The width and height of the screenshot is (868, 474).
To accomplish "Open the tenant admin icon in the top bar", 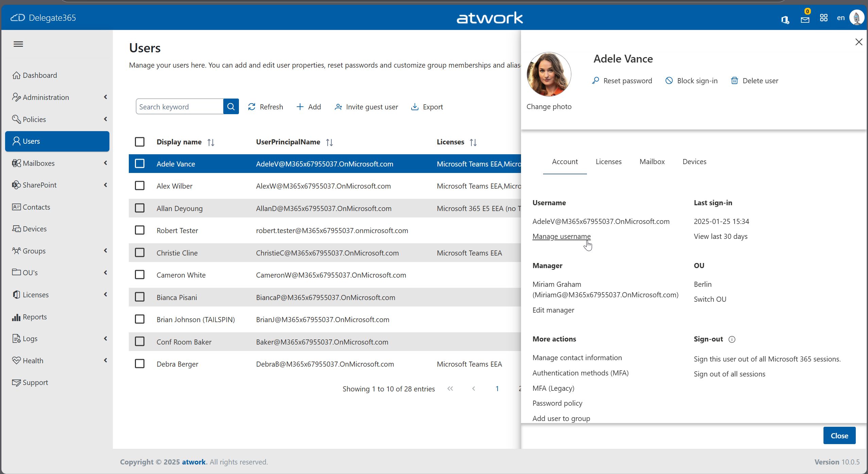I will [x=785, y=20].
